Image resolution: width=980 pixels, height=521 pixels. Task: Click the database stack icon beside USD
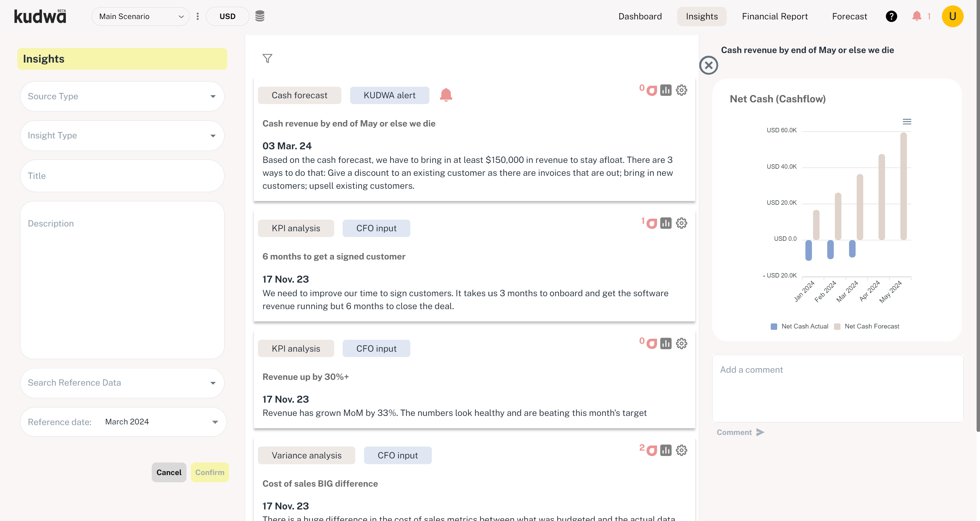[259, 16]
